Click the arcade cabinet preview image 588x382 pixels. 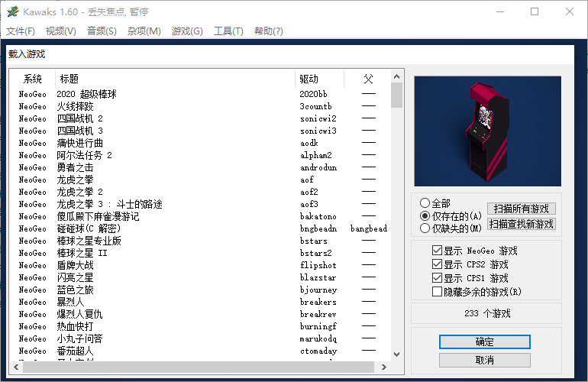pyautogui.click(x=487, y=131)
